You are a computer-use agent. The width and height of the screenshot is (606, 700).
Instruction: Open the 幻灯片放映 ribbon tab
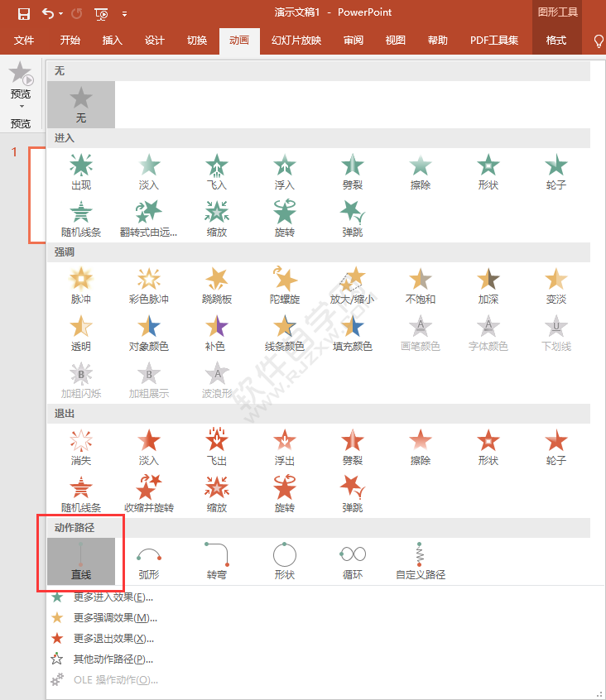pos(296,41)
